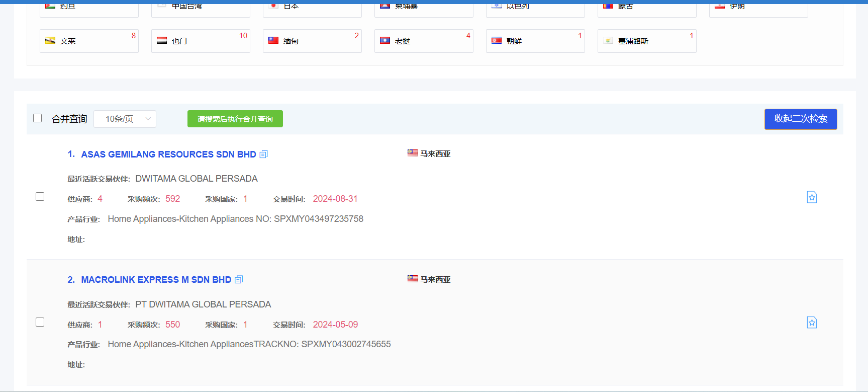Image resolution: width=868 pixels, height=392 pixels.
Task: Click partner name DWITAMA GLOBAL PERSADA in first result
Action: pyautogui.click(x=197, y=179)
